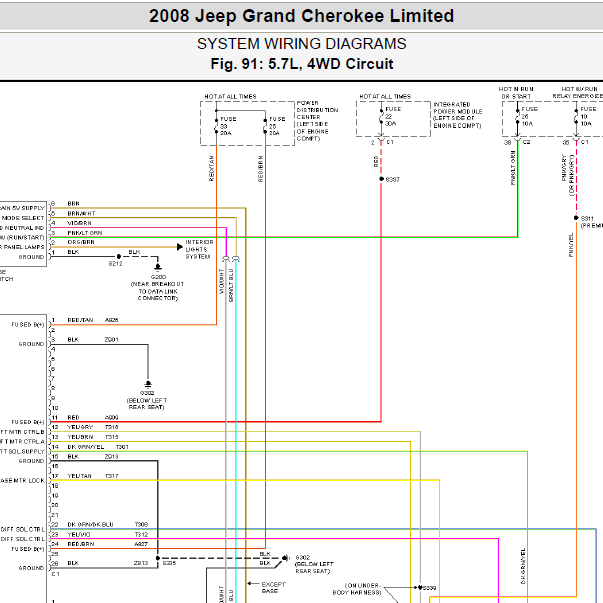Click the 'FUSE 26 10A' label
Screen dimensions: 603x603
(529, 116)
